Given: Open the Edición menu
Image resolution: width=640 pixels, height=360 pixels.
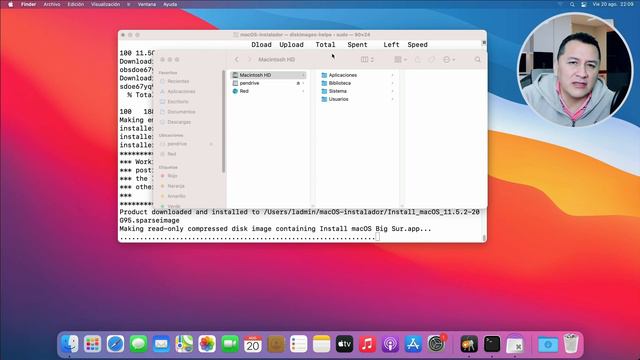Looking at the screenshot, I should point(76,4).
